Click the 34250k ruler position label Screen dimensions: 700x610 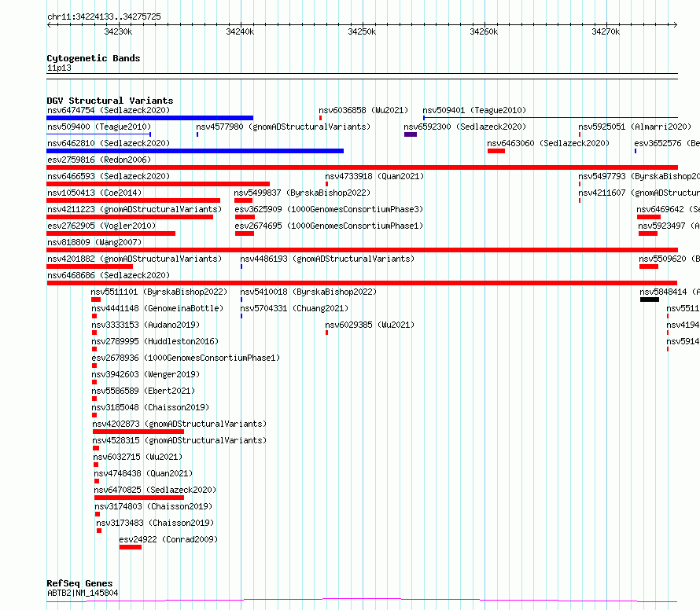coord(362,31)
